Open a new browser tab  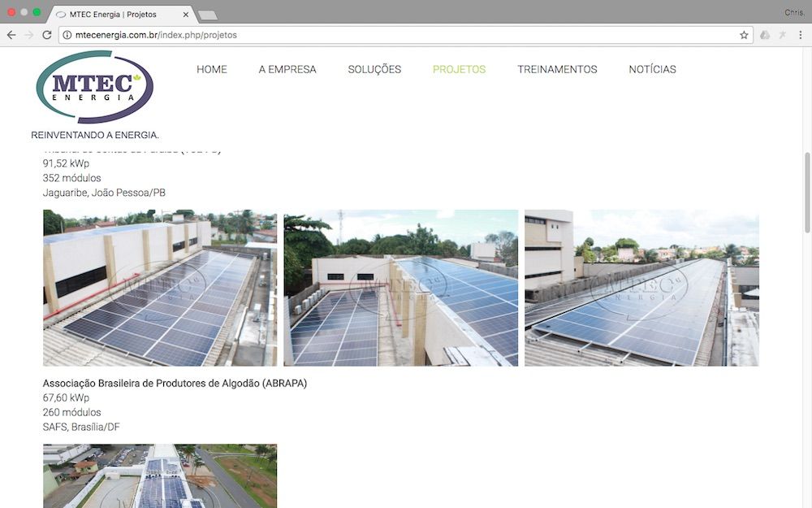tap(208, 15)
